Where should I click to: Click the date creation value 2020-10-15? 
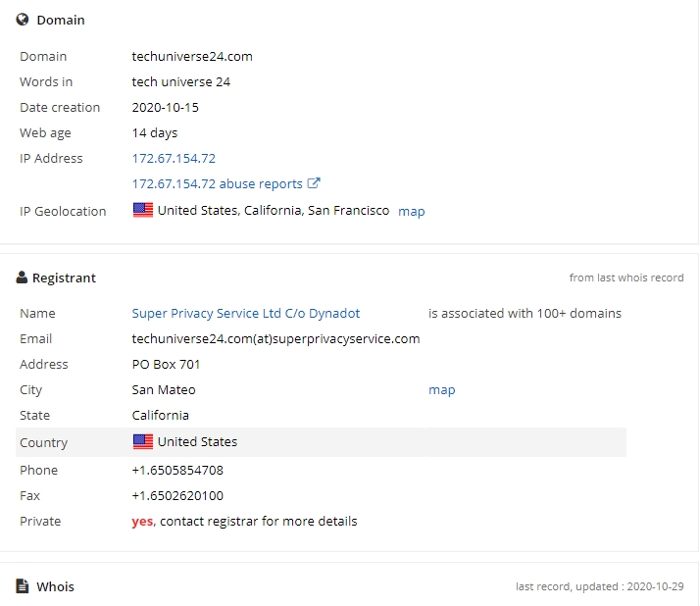pos(165,107)
